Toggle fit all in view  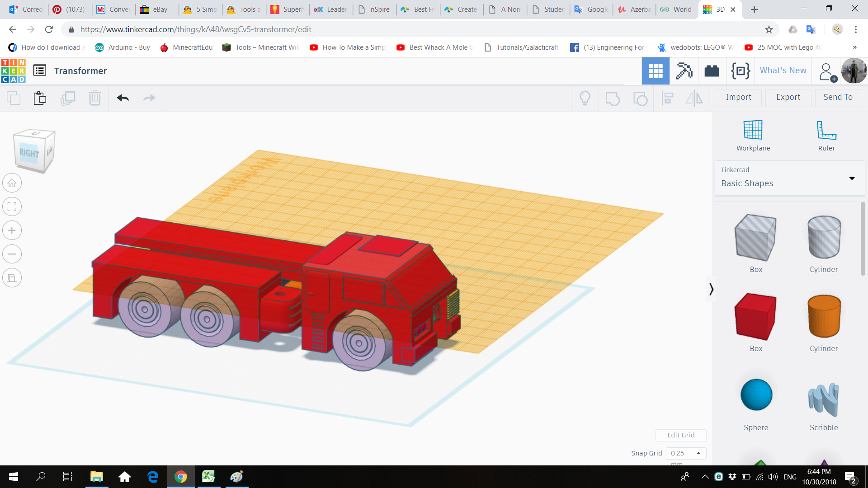pos(12,207)
